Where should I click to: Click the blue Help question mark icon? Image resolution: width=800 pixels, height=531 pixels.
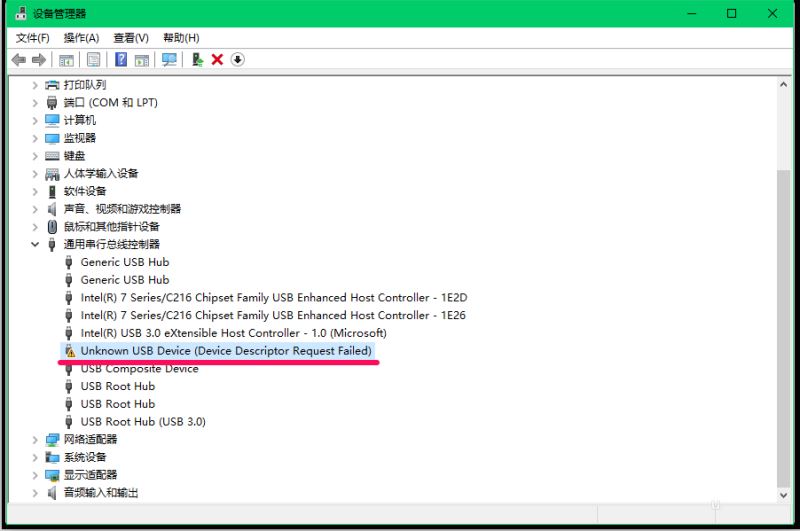121,60
